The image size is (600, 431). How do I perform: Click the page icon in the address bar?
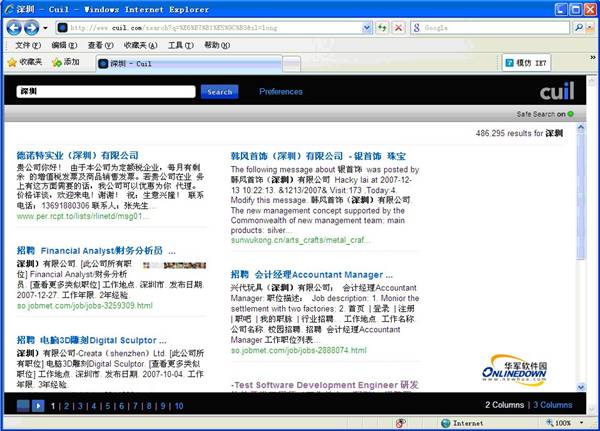(63, 28)
